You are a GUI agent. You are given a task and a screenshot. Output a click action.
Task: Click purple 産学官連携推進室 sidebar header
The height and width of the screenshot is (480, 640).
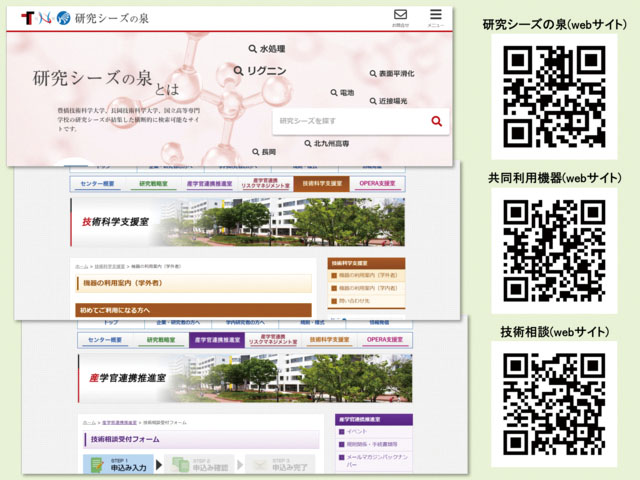point(374,420)
